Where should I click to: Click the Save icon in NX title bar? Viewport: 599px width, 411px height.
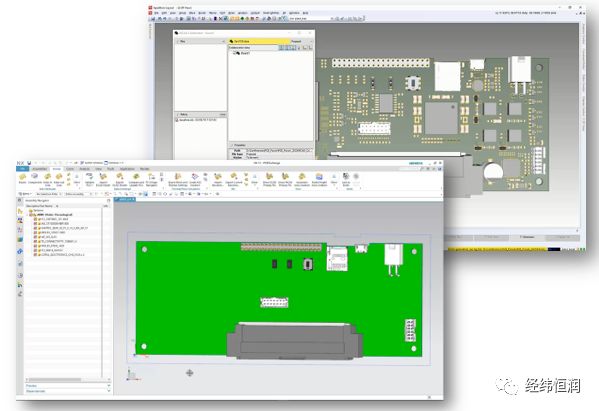click(x=29, y=163)
